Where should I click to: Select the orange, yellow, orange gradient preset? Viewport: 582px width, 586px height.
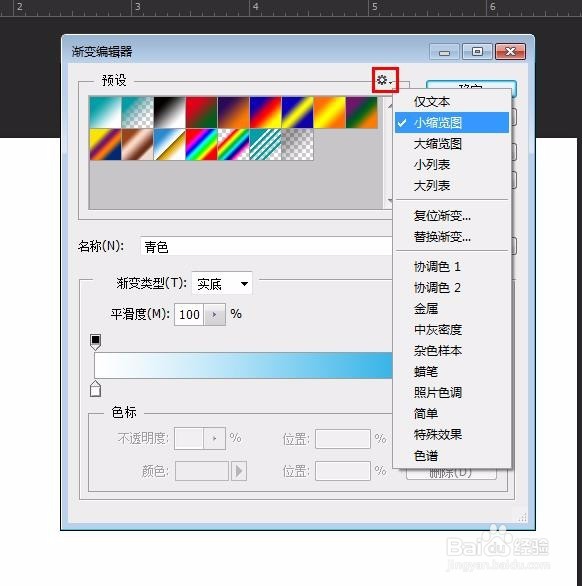pos(330,112)
